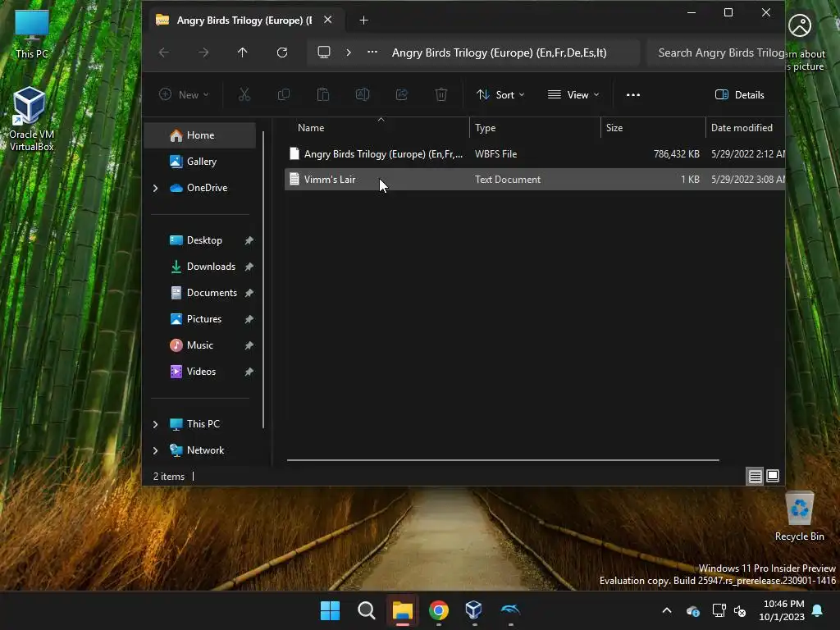Expand the This PC tree node

point(155,424)
